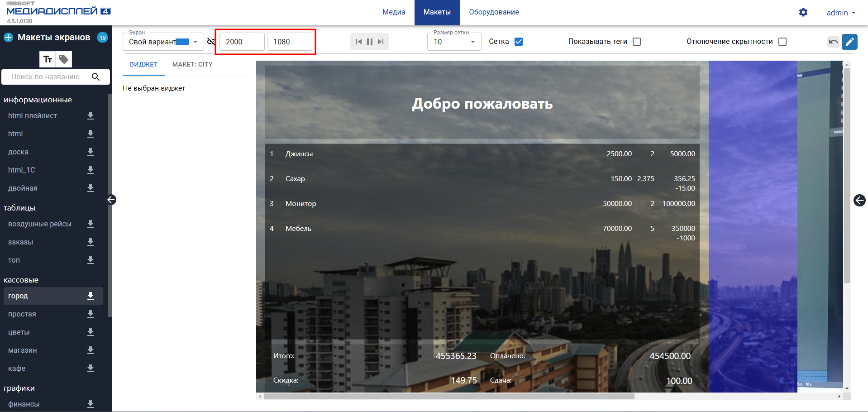Click the Монитор row in preview table

coord(482,204)
